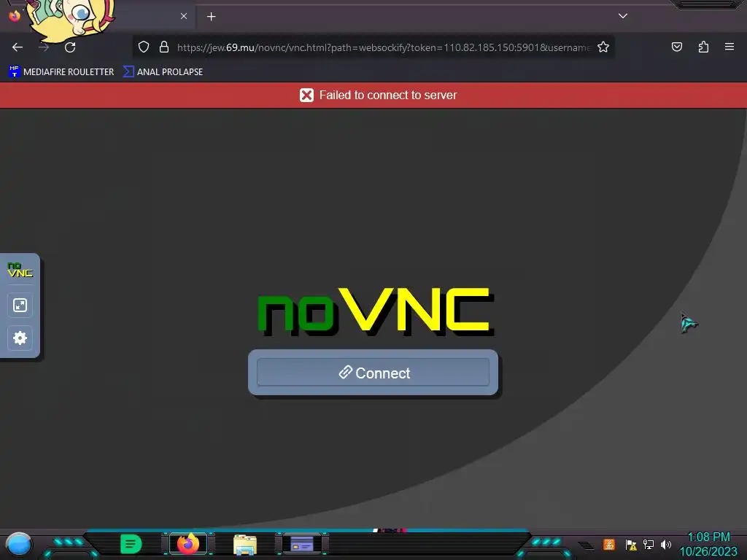Click the padlock site security icon
747x560 pixels.
[164, 47]
